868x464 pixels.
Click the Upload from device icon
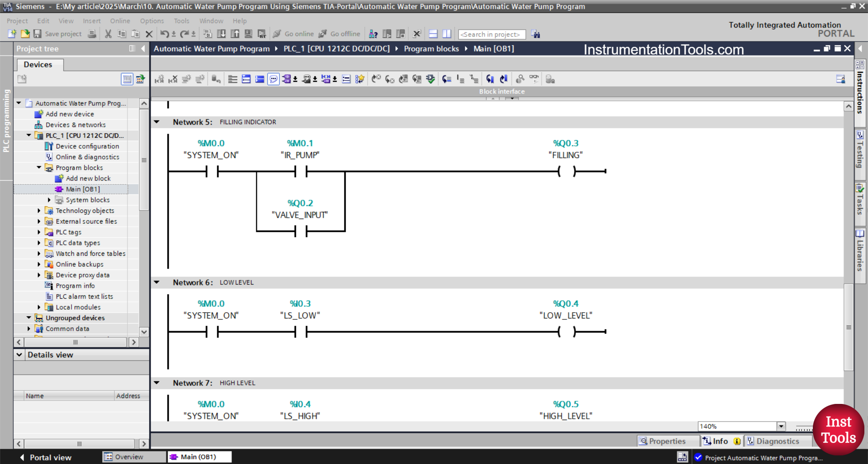pos(235,34)
